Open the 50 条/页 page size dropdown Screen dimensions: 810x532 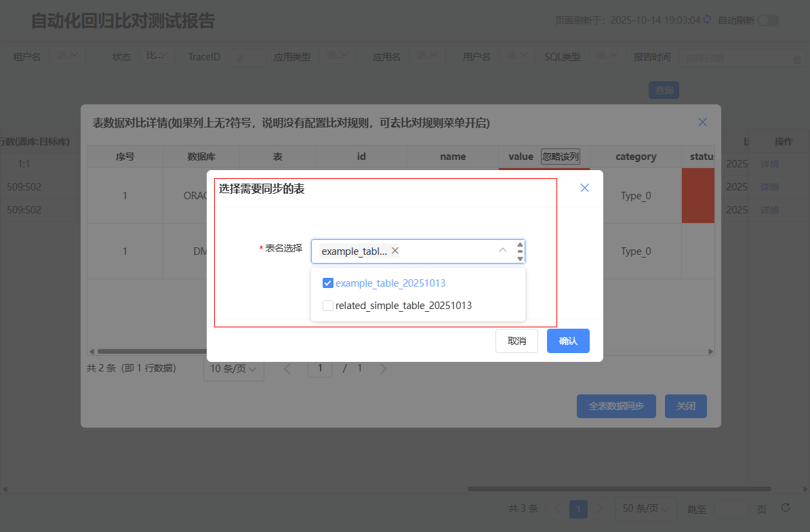click(x=645, y=509)
